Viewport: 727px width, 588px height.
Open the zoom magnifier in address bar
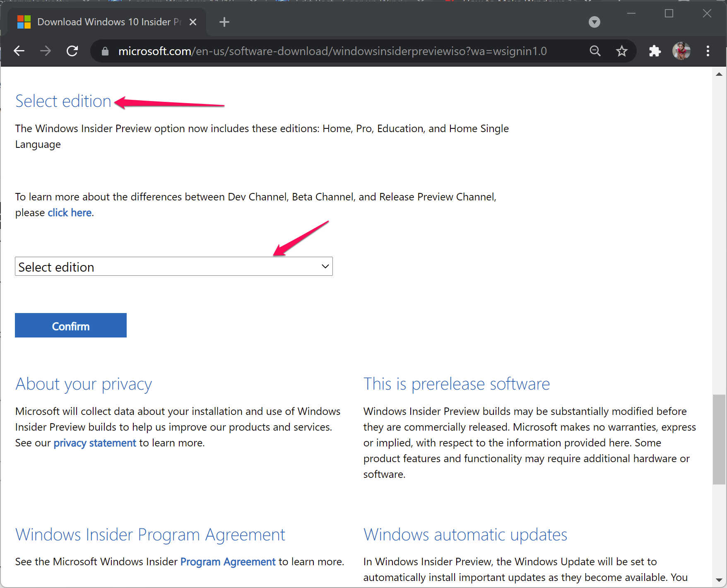click(x=595, y=51)
